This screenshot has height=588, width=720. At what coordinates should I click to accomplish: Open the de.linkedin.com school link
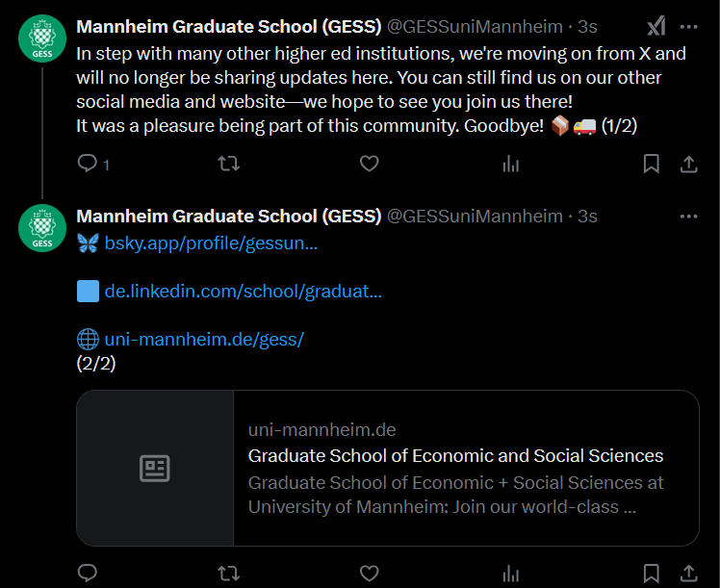point(243,291)
